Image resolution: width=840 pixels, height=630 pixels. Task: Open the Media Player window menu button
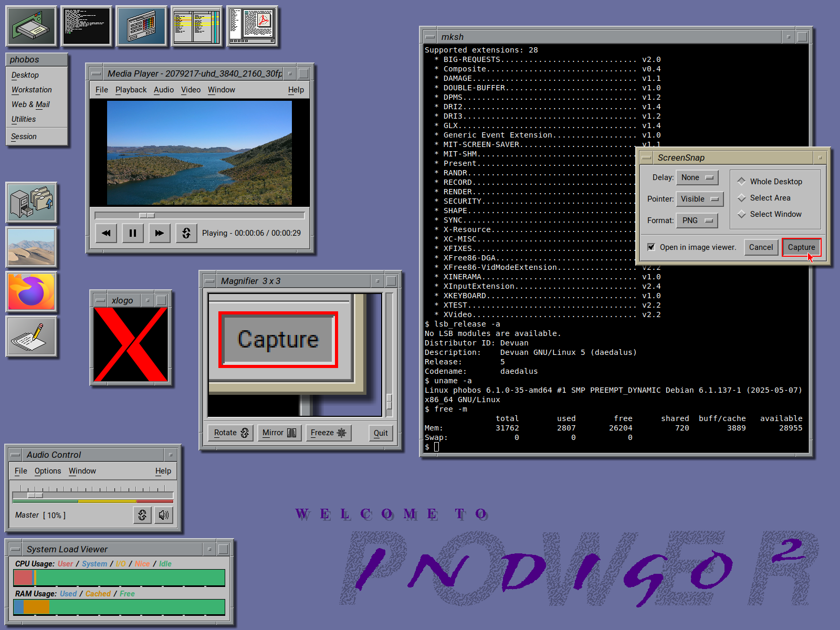[x=97, y=73]
